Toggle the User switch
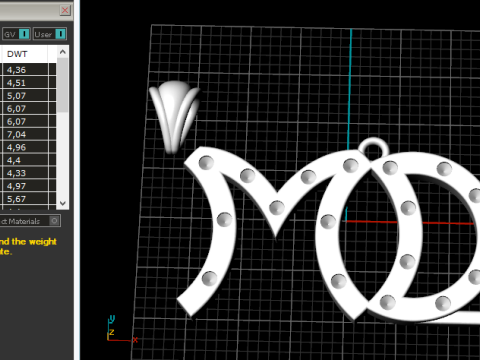Image resolution: width=480 pixels, height=360 pixels. [x=50, y=34]
